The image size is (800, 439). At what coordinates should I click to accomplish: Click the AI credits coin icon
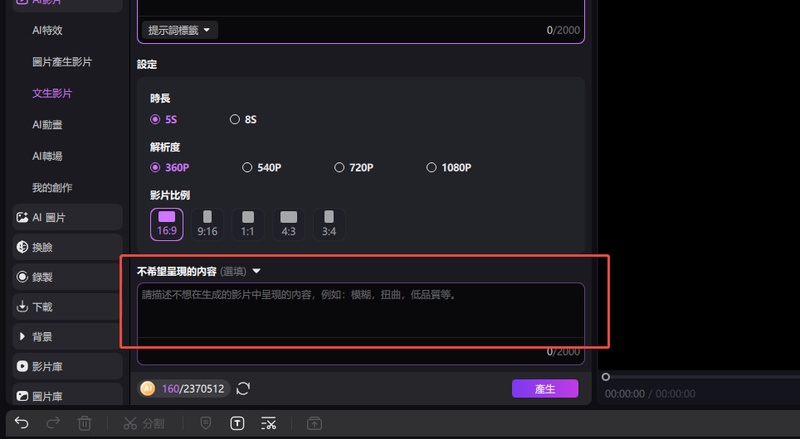click(x=148, y=388)
